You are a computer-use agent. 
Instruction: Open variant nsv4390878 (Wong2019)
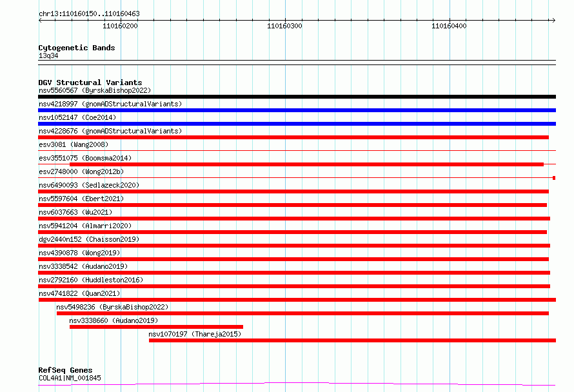pos(79,253)
